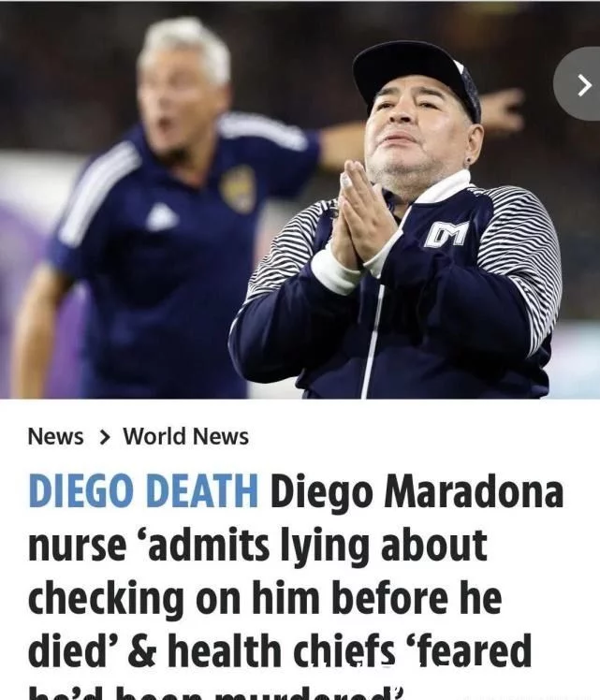This screenshot has height=700, width=600.
Task: Open the News breadcrumb link
Action: coord(55,436)
